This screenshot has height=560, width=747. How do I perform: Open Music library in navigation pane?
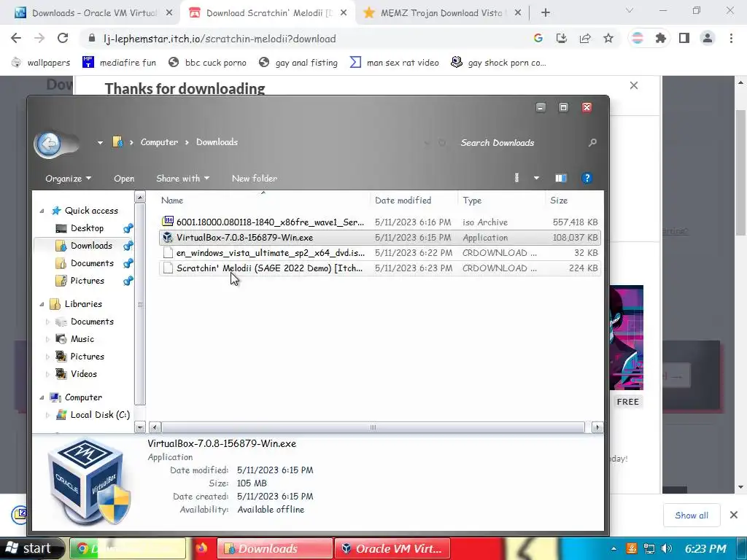82,339
